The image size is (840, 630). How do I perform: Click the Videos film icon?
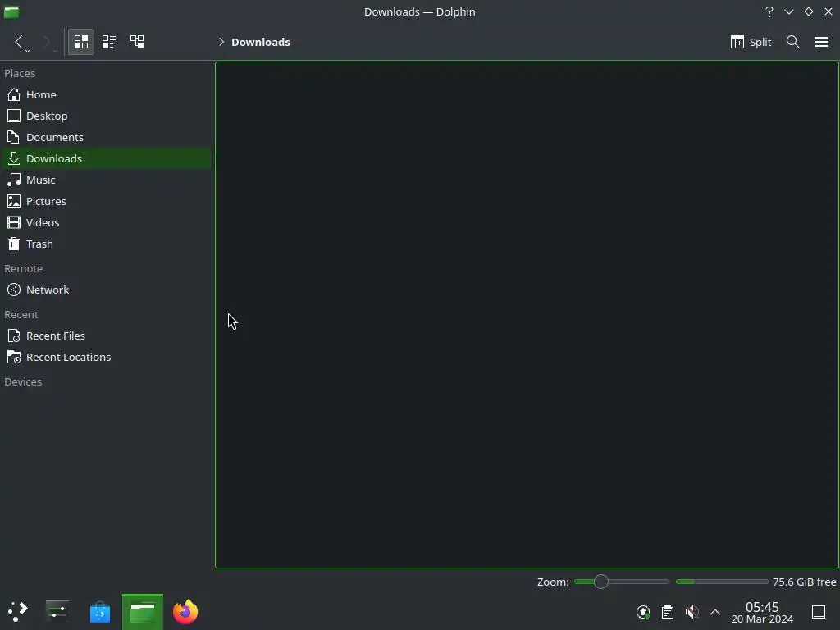[14, 223]
